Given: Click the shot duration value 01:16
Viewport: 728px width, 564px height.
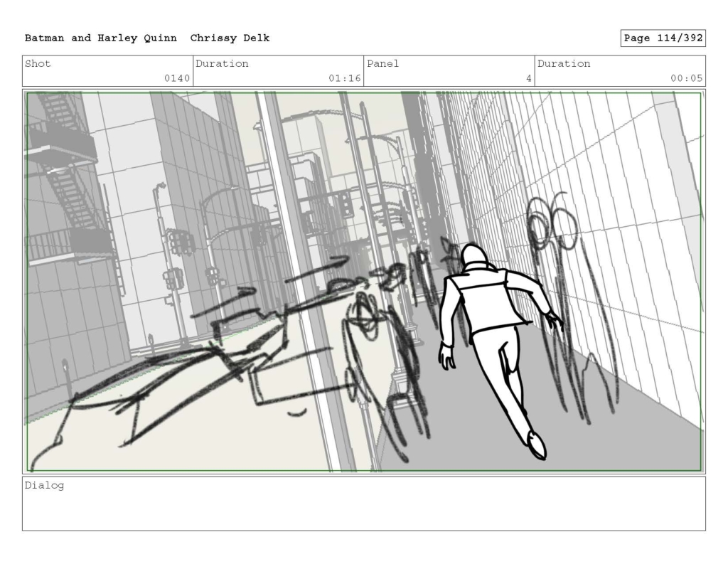Looking at the screenshot, I should click(x=345, y=78).
